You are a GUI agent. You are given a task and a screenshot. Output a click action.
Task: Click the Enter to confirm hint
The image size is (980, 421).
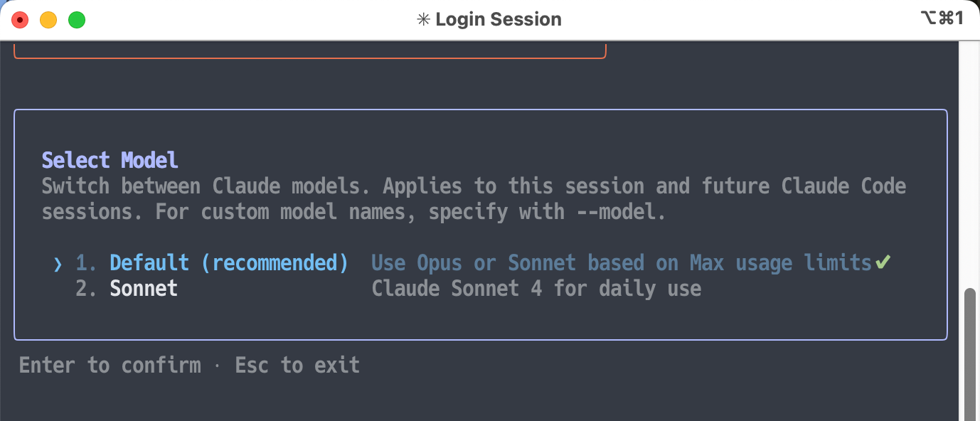[x=110, y=366]
